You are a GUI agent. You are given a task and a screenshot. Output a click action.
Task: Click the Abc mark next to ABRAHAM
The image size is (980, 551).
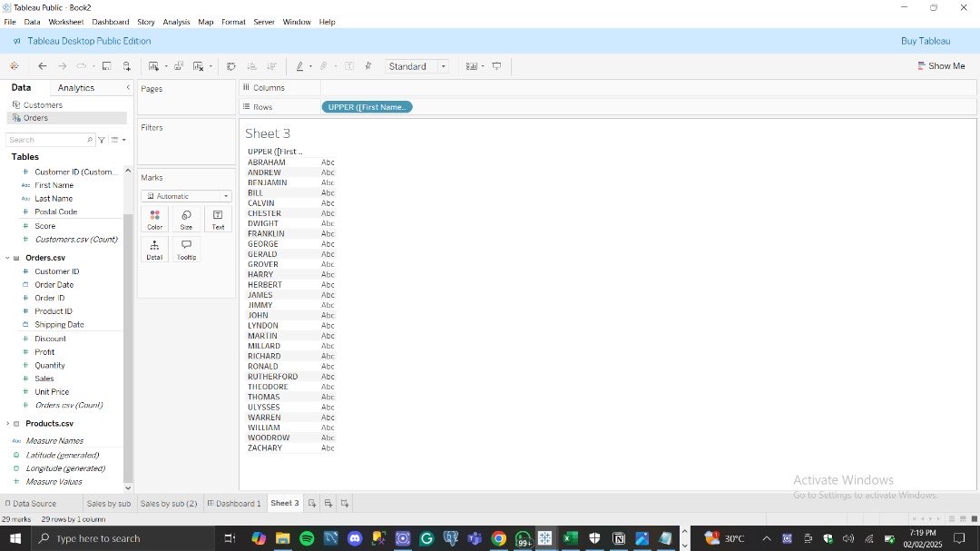coord(328,162)
